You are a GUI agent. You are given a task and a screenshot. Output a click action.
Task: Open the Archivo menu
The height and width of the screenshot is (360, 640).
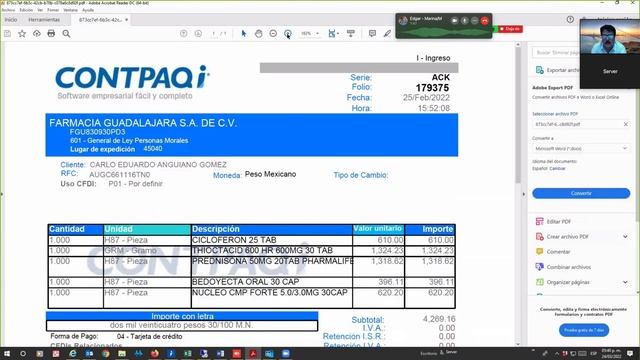(8, 10)
